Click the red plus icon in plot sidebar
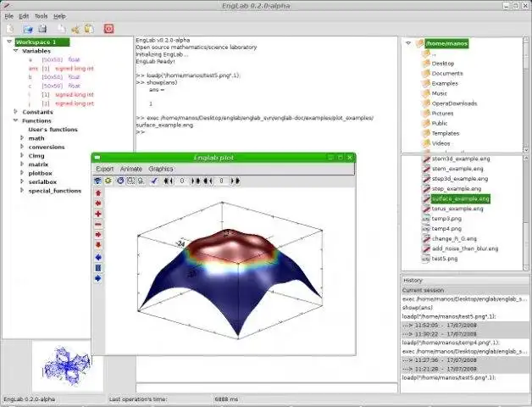The height and width of the screenshot is (407, 532). [98, 214]
